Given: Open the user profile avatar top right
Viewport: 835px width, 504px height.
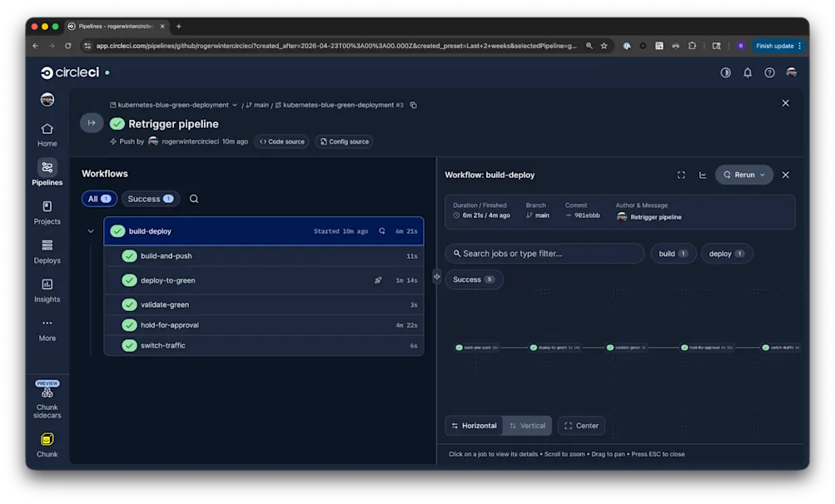Looking at the screenshot, I should (x=792, y=72).
